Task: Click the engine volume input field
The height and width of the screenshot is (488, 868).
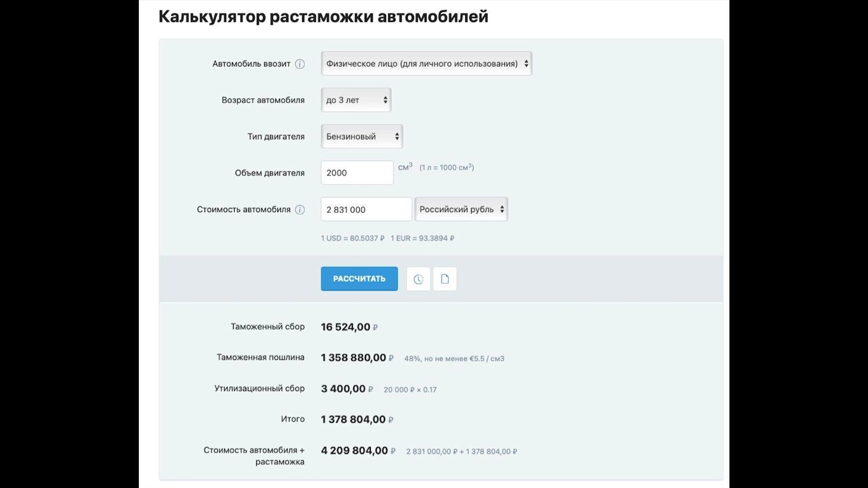Action: 357,173
